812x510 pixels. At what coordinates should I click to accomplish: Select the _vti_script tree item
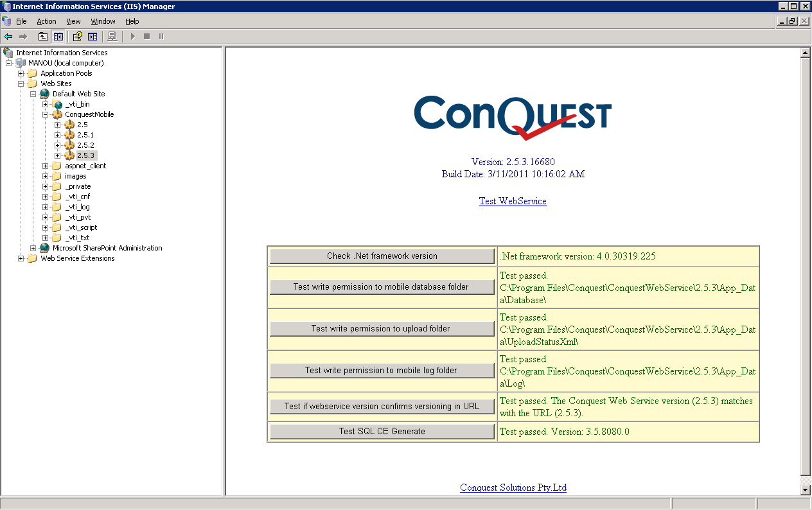[81, 227]
